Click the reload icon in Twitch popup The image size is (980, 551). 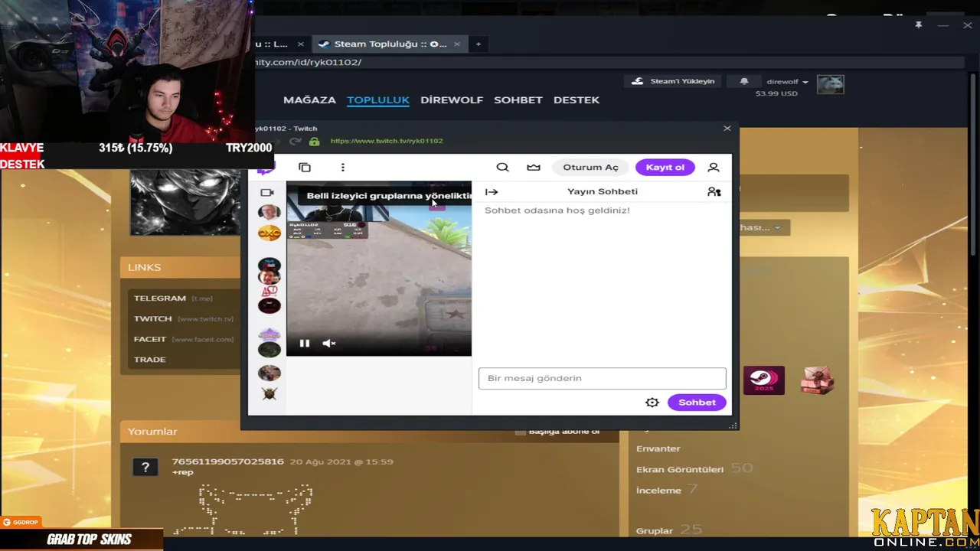tap(295, 142)
